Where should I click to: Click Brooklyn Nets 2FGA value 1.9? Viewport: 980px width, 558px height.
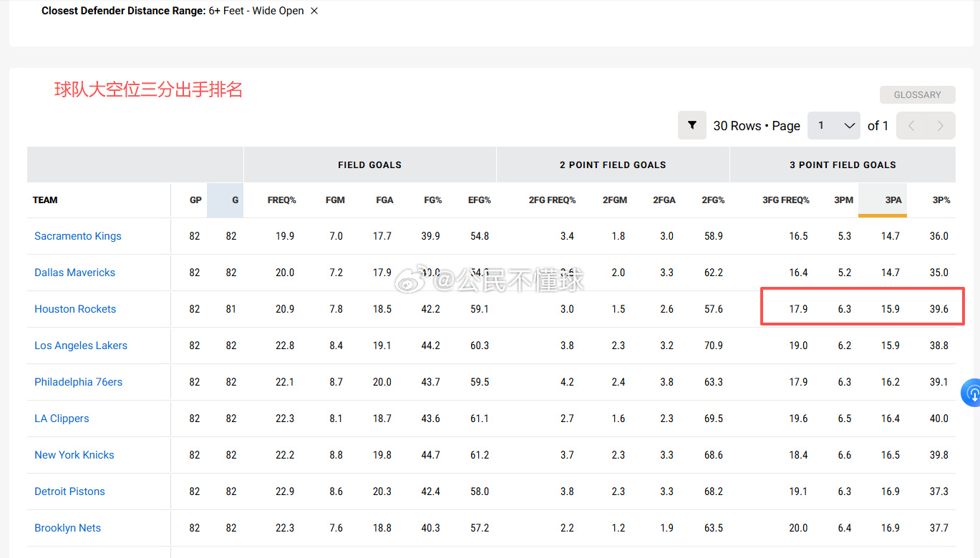[x=666, y=528]
